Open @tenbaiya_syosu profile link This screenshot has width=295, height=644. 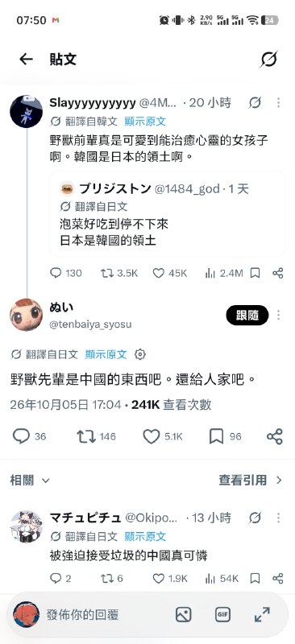pyautogui.click(x=90, y=324)
